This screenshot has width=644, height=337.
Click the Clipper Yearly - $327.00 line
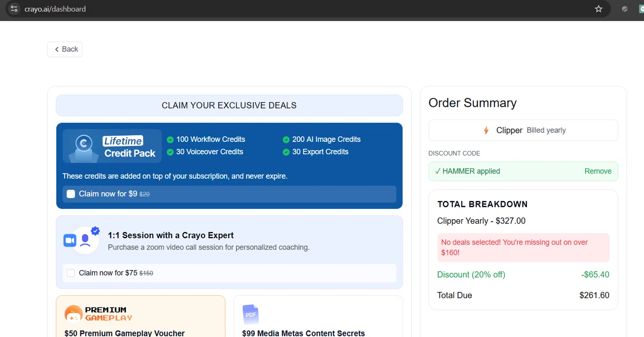coord(481,221)
